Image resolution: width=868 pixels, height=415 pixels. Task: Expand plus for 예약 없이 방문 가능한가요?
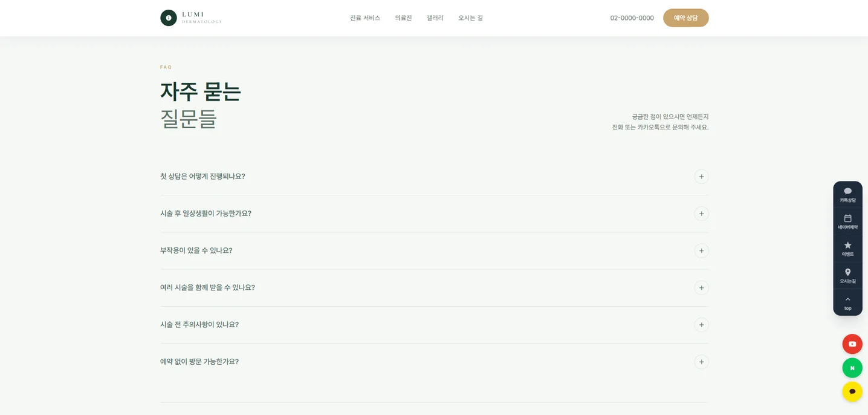click(x=701, y=362)
